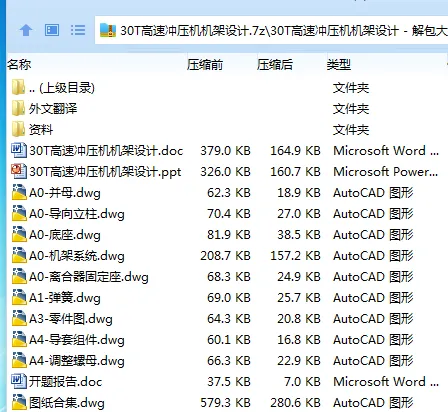Click the archive path address field
Image resolution: width=448 pixels, height=412 pixels.
pos(272,30)
